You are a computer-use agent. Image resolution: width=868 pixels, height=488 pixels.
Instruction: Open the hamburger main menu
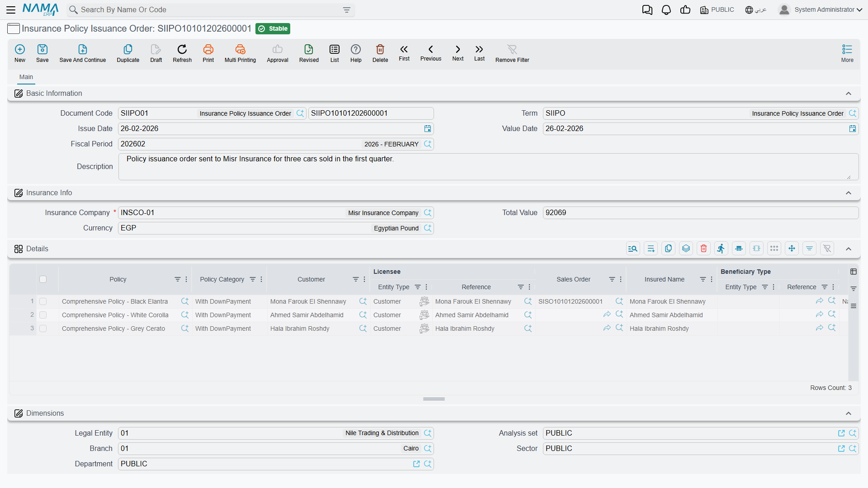tap(11, 9)
